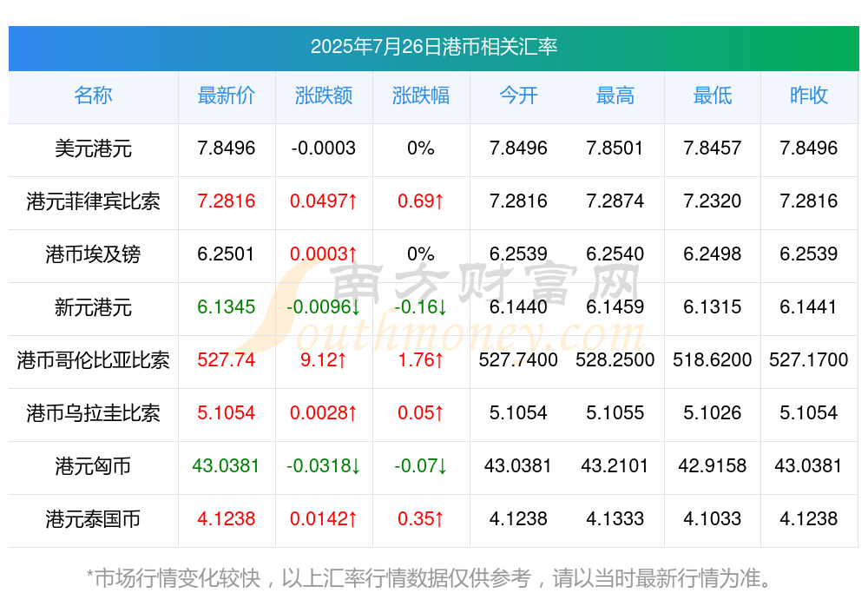Click the 美元港元 row name

93,148
